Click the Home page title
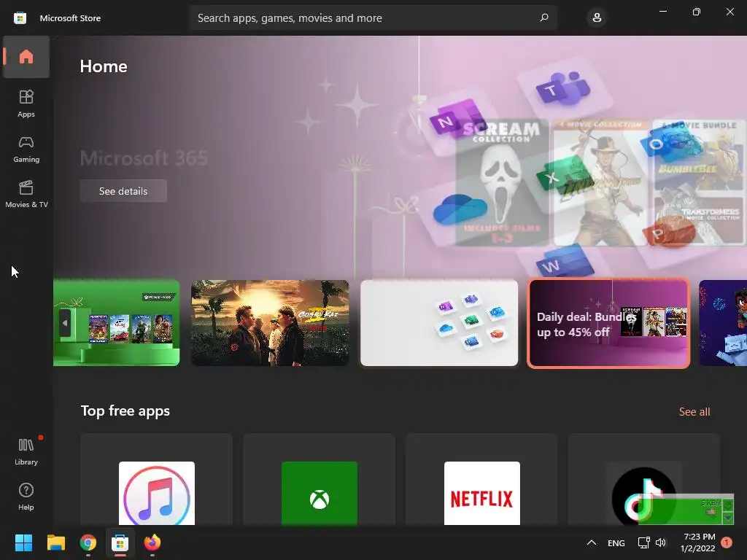 pos(104,66)
